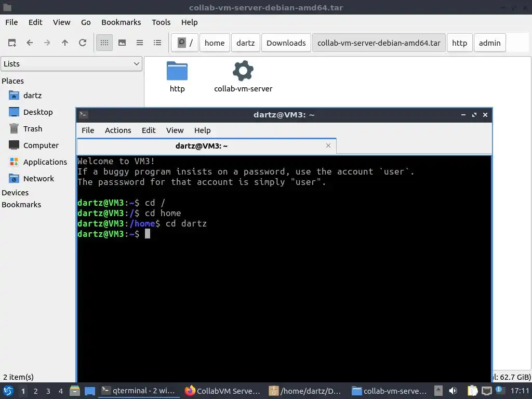The image size is (532, 399).
Task: Open the Lists side pane dropdown
Action: click(x=71, y=64)
